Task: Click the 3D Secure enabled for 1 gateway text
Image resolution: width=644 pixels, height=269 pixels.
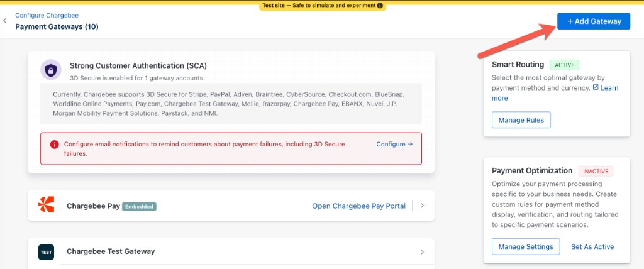Action: [x=137, y=78]
